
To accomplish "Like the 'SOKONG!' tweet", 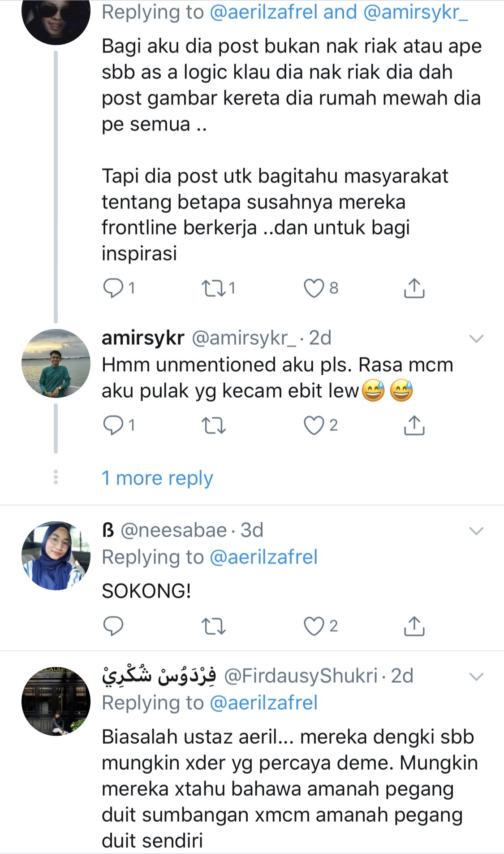I will [314, 626].
